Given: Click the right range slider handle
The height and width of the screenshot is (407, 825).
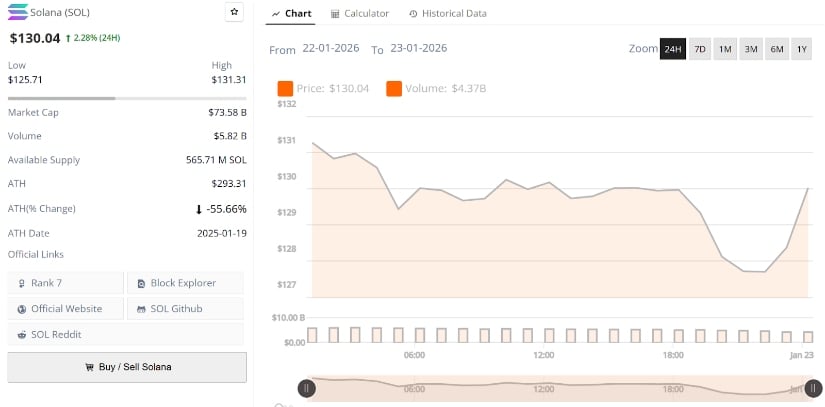Looking at the screenshot, I should (814, 388).
